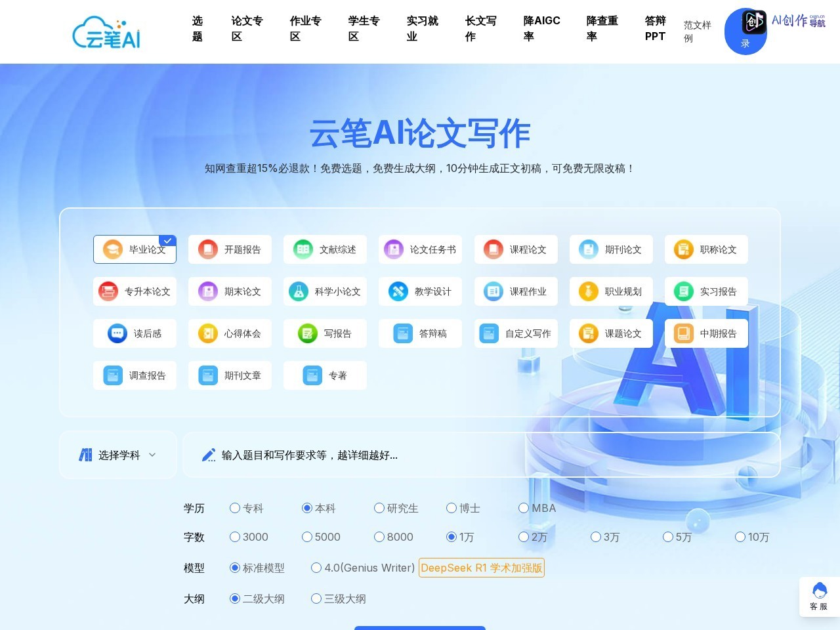Image resolution: width=840 pixels, height=630 pixels.
Task: Click the 写报告 green pencil icon
Action: [308, 333]
